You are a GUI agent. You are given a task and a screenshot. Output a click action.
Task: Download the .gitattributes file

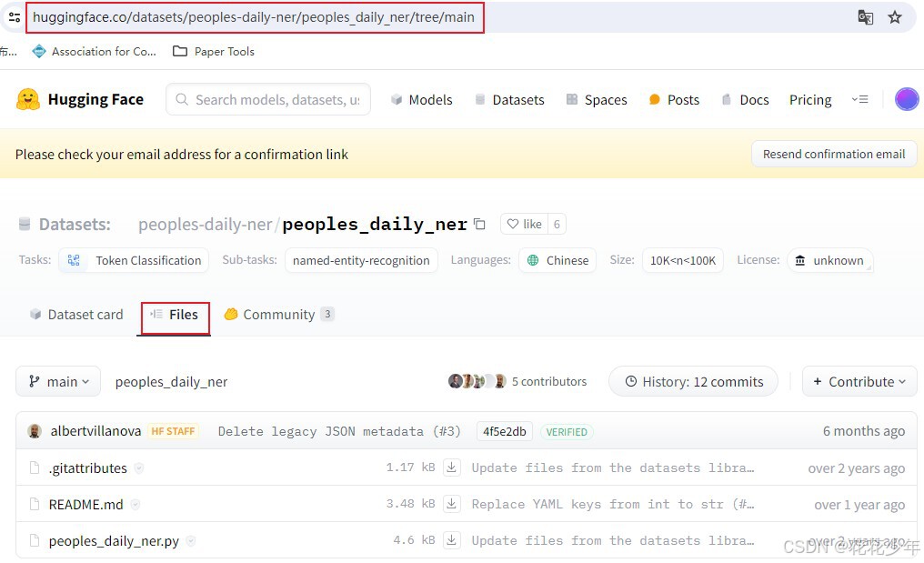pyautogui.click(x=451, y=468)
